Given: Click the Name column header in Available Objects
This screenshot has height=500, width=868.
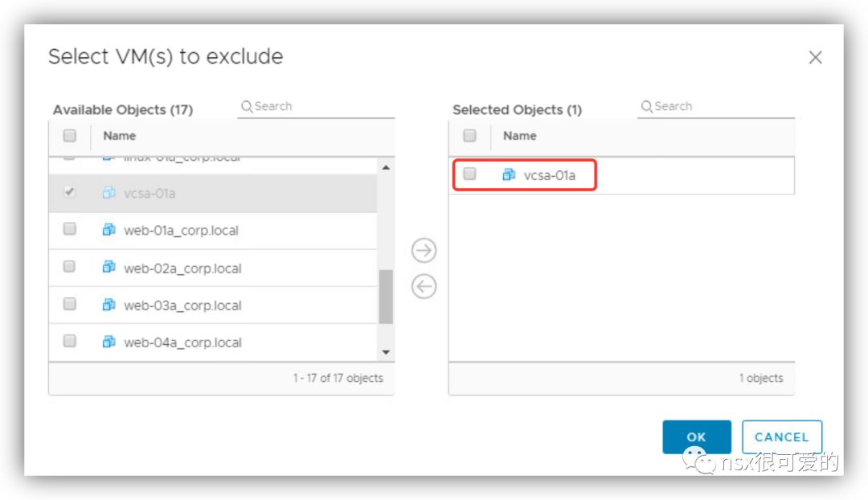Looking at the screenshot, I should coord(119,136).
